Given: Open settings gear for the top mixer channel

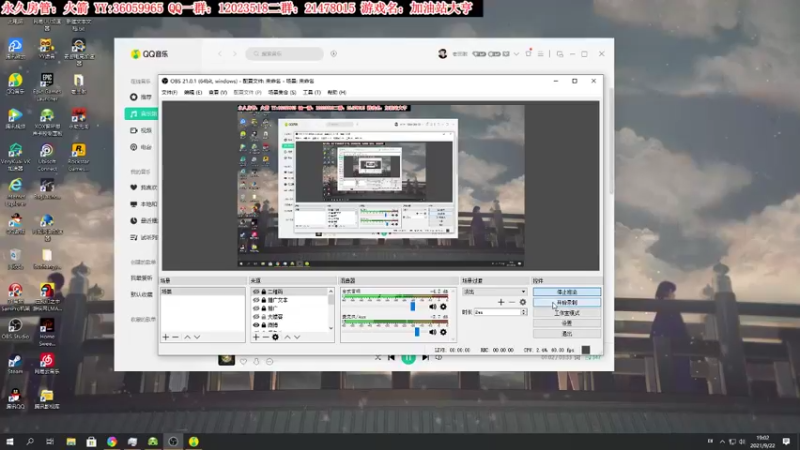Looking at the screenshot, I should click(x=443, y=307).
